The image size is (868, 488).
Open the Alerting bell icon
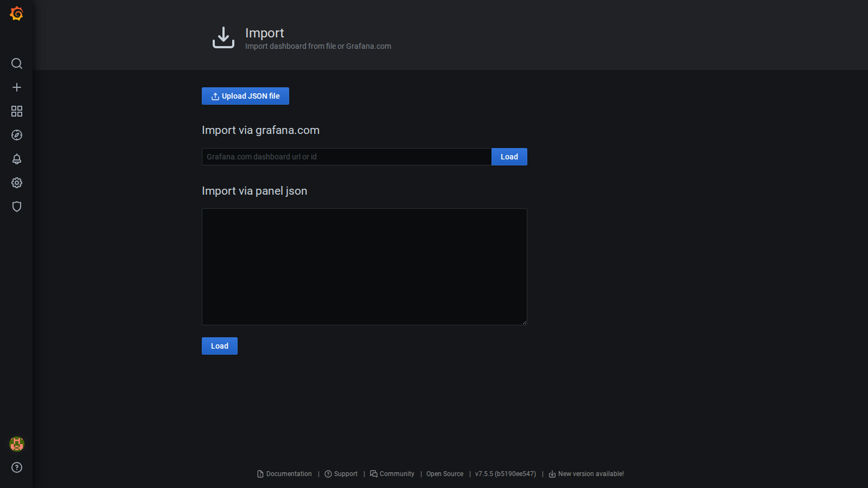(x=17, y=159)
